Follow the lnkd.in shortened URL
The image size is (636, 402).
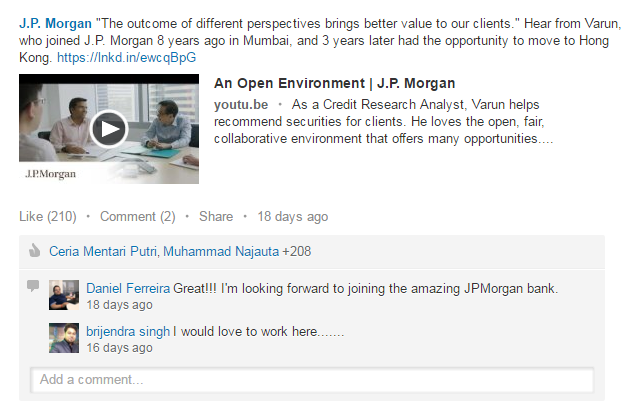[x=126, y=58]
